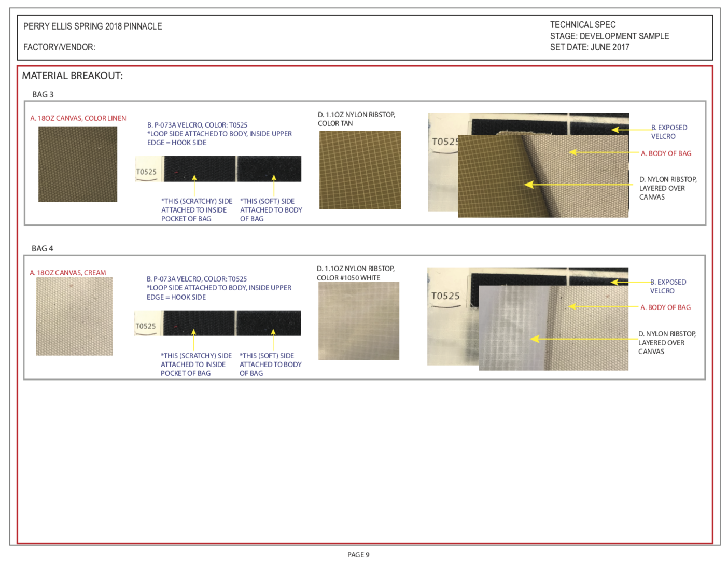The image size is (728, 562).
Task: Select 'A. 18OZ CANVAS, COLOR LINEN' label
Action: click(x=78, y=118)
